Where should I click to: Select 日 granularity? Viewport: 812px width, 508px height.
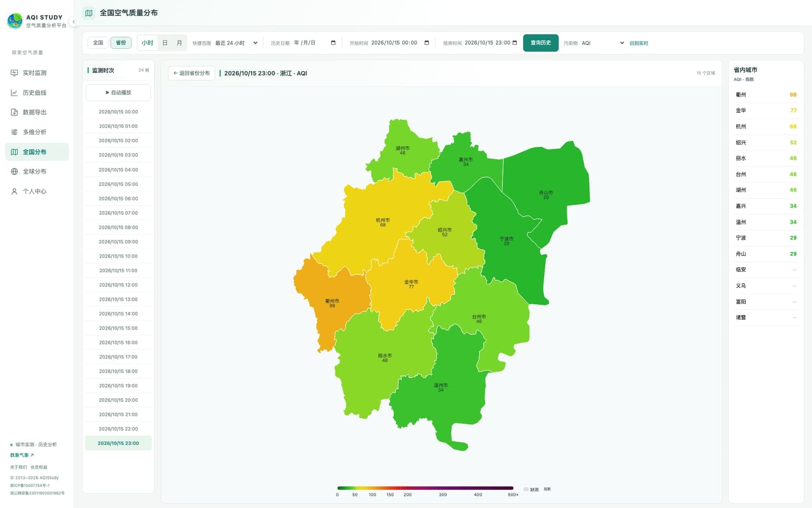pyautogui.click(x=165, y=43)
